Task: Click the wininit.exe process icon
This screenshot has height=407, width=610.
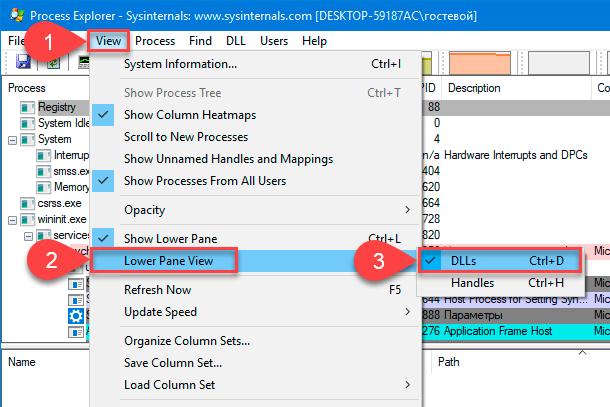Action: click(x=27, y=219)
